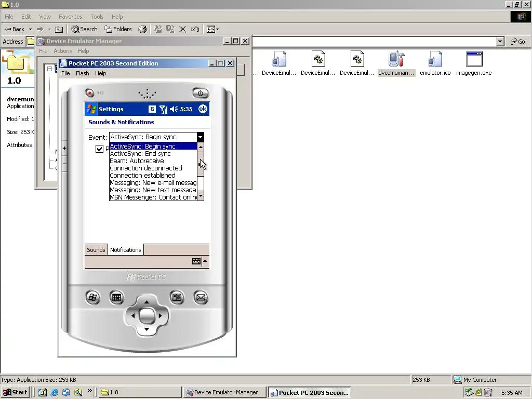Image resolution: width=532 pixels, height=399 pixels.
Task: Click Explorer Back button
Action: (15, 29)
